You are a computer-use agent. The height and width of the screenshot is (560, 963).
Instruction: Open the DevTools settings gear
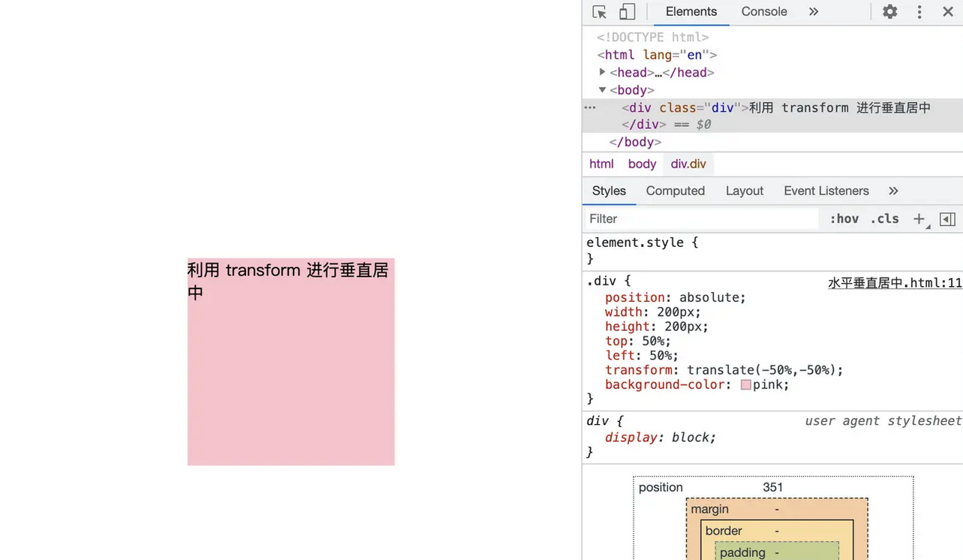[x=889, y=11]
